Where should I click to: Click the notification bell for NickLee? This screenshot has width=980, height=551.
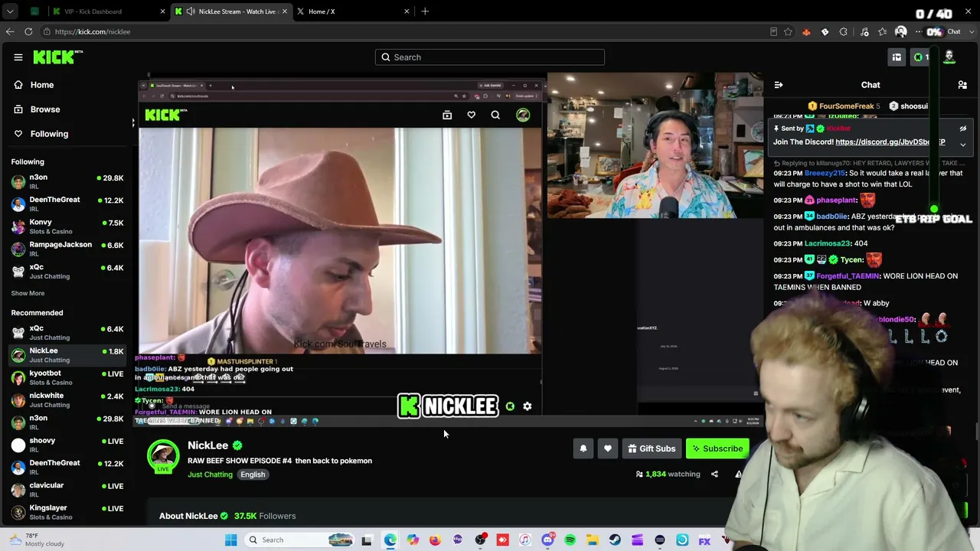click(x=583, y=448)
